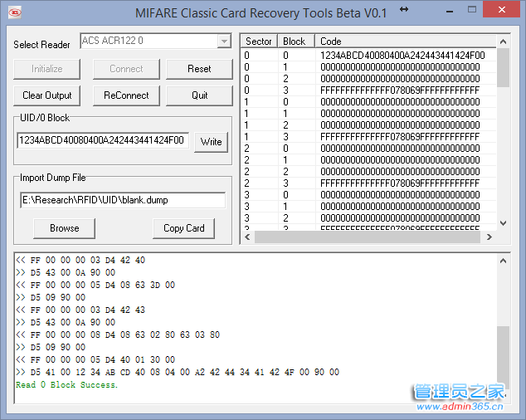Maximize the Recovery Tools window

(472, 10)
